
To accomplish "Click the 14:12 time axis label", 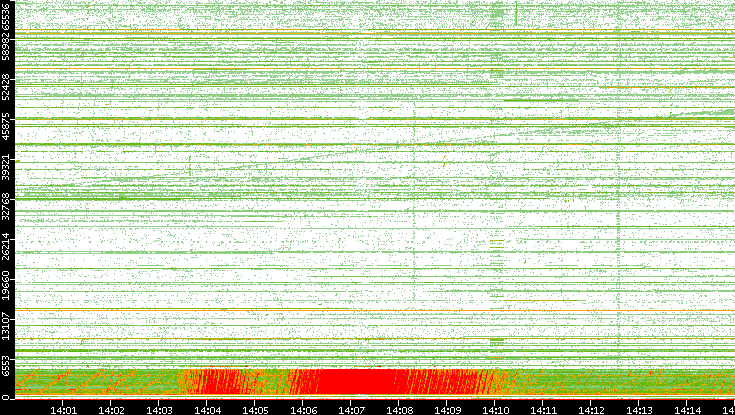I will [592, 409].
